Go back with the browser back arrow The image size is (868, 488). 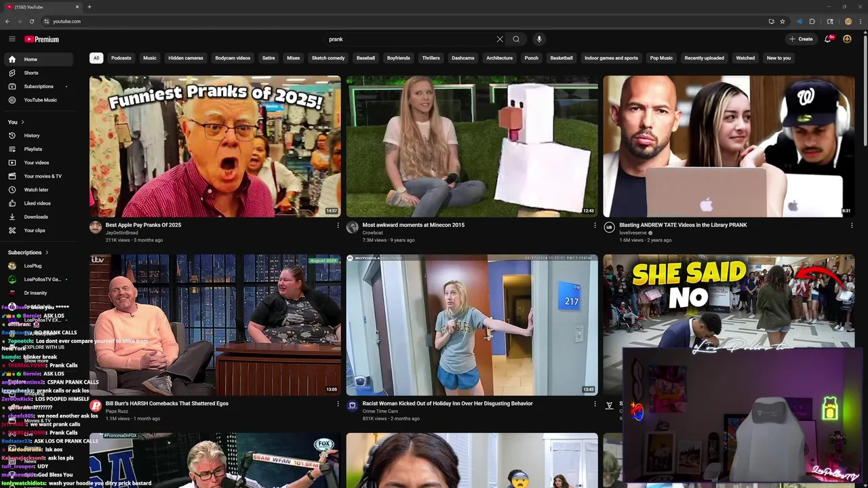point(7,21)
